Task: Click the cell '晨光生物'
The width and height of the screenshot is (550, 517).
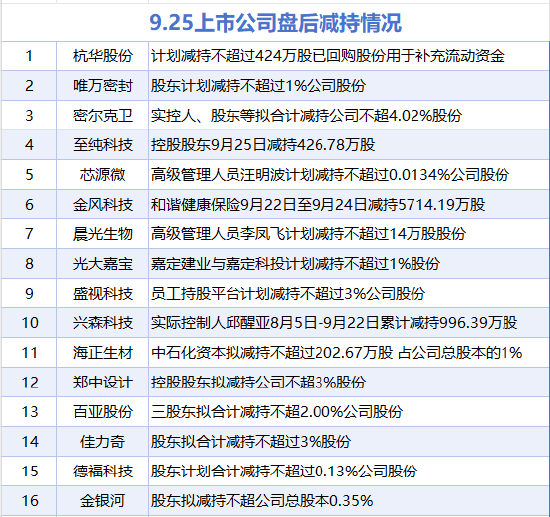Action: coord(102,234)
